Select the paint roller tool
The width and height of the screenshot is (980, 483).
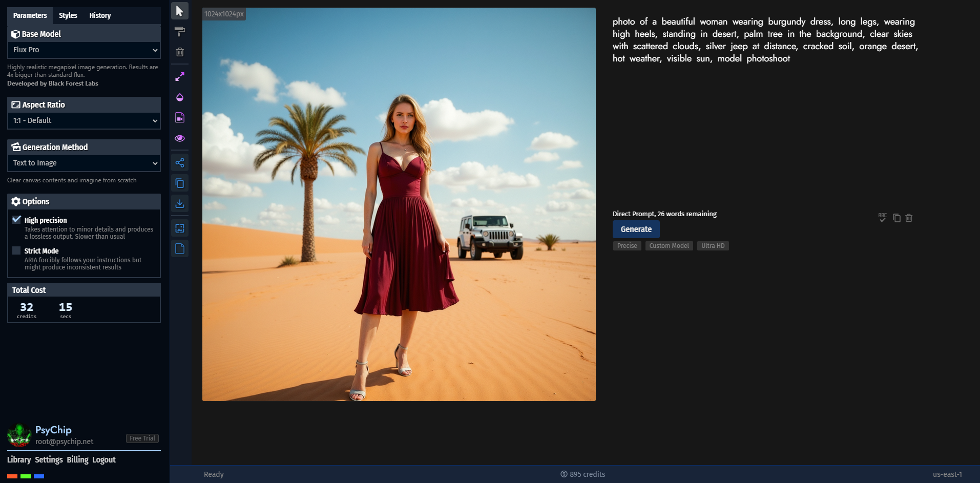click(180, 31)
